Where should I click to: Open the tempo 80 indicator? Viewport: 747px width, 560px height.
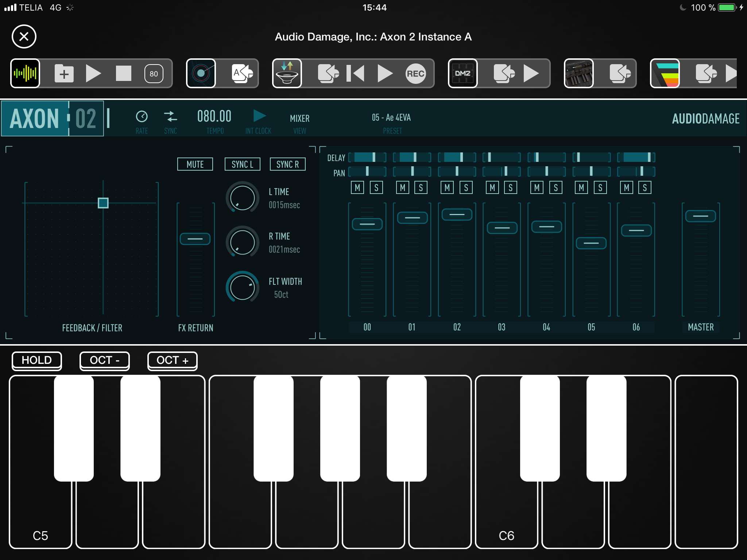[x=154, y=74]
